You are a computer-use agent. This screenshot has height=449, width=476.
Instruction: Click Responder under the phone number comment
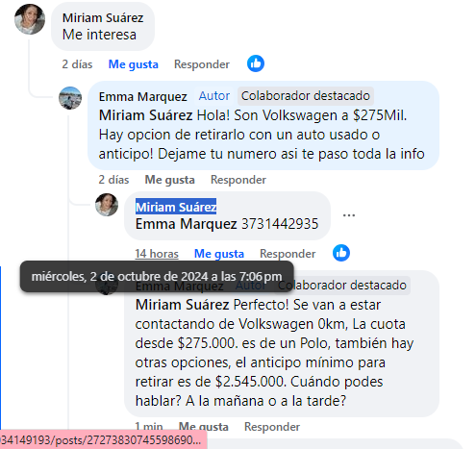click(288, 254)
